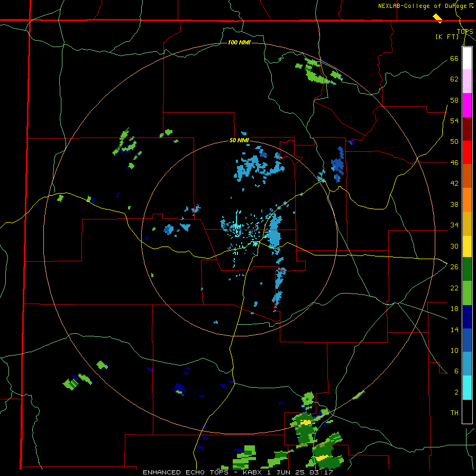The image size is (476, 476).
Task: Click the '22' legend value
Action: click(454, 288)
